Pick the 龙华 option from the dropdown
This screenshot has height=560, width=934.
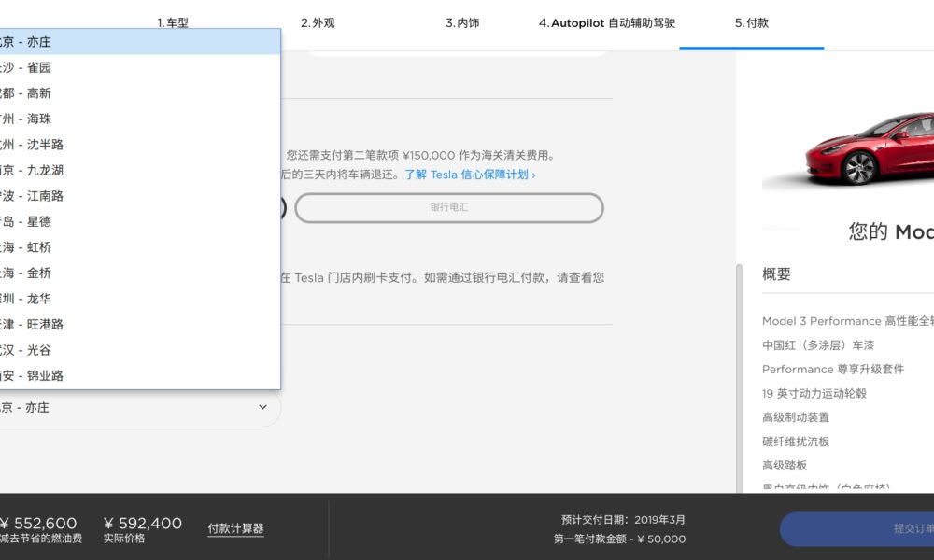pyautogui.click(x=140, y=298)
